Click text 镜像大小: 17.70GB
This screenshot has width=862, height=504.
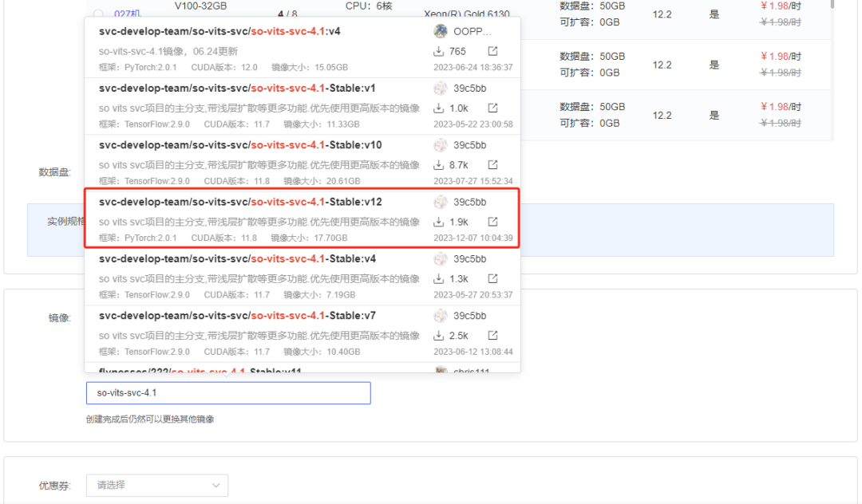(309, 238)
